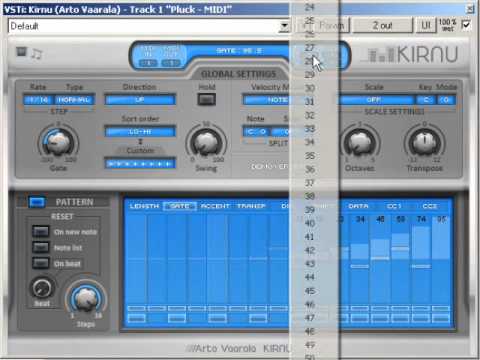Image resolution: width=480 pixels, height=360 pixels.
Task: Click the Custom sort order pattern field
Action: pyautogui.click(x=140, y=164)
